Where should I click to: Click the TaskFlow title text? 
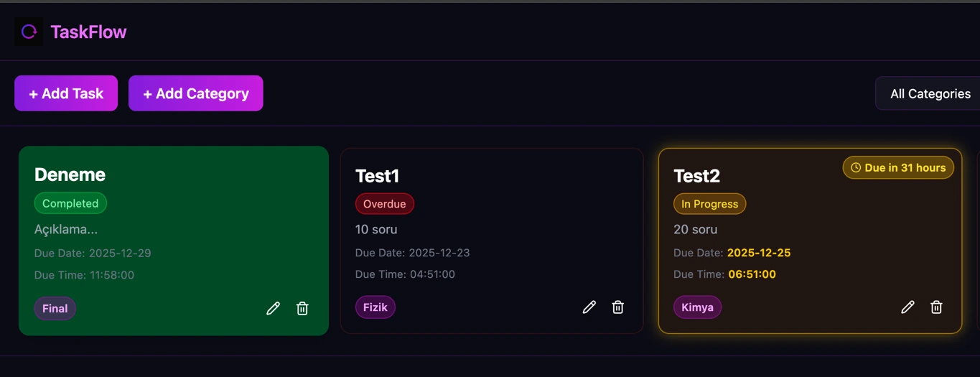coord(88,32)
